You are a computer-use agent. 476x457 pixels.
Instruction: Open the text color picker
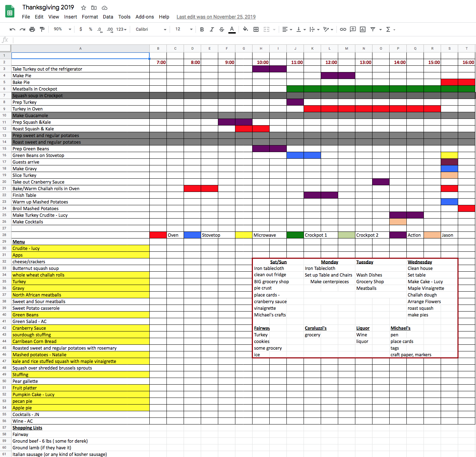(x=232, y=29)
